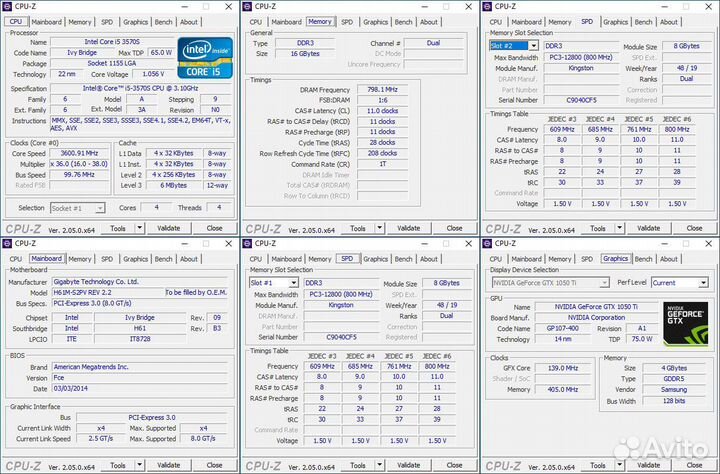Click the Current Link Speed 2.5 GT/s value
This screenshot has width=720, height=474.
pos(101,439)
